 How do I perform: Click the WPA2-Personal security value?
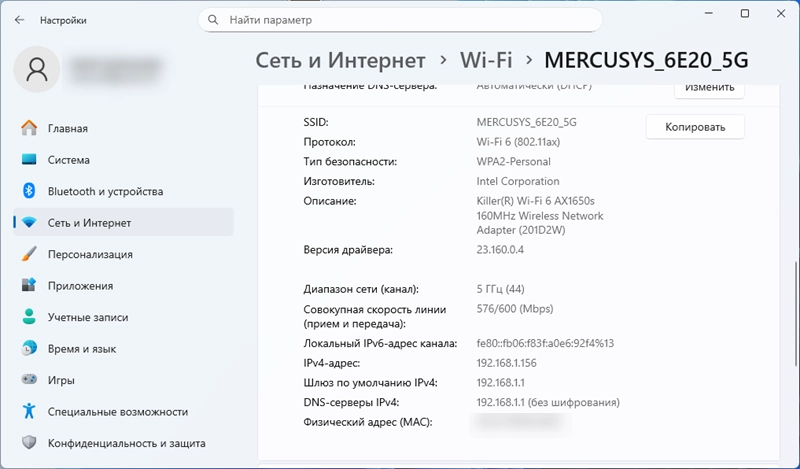click(513, 162)
